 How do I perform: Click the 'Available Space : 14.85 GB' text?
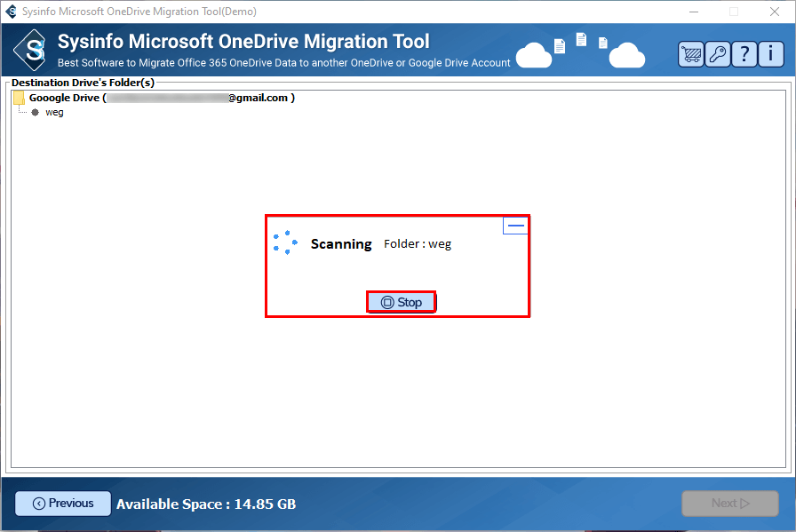pos(206,504)
